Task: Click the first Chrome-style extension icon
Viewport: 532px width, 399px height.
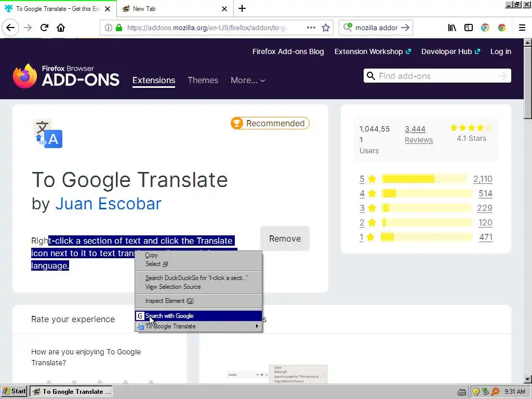Action: pyautogui.click(x=485, y=28)
